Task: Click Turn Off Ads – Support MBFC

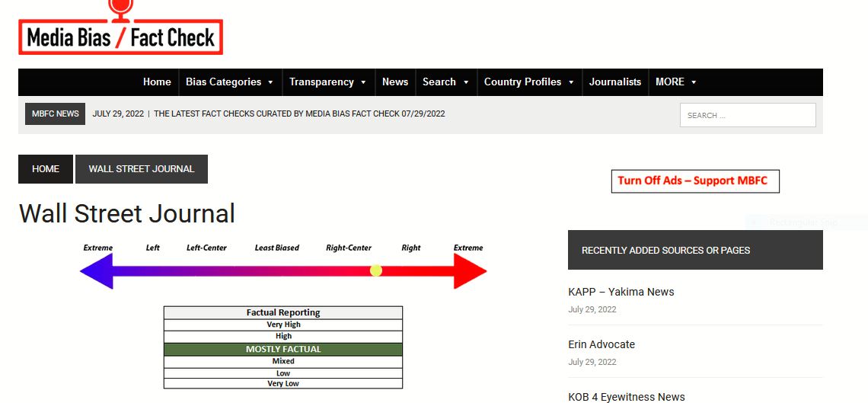Action: point(695,181)
